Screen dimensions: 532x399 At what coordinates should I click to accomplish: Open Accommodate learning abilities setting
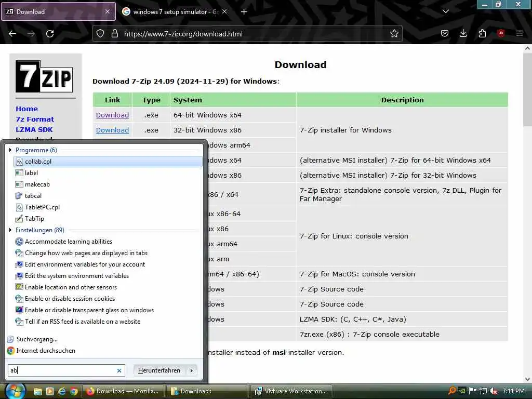point(108,242)
